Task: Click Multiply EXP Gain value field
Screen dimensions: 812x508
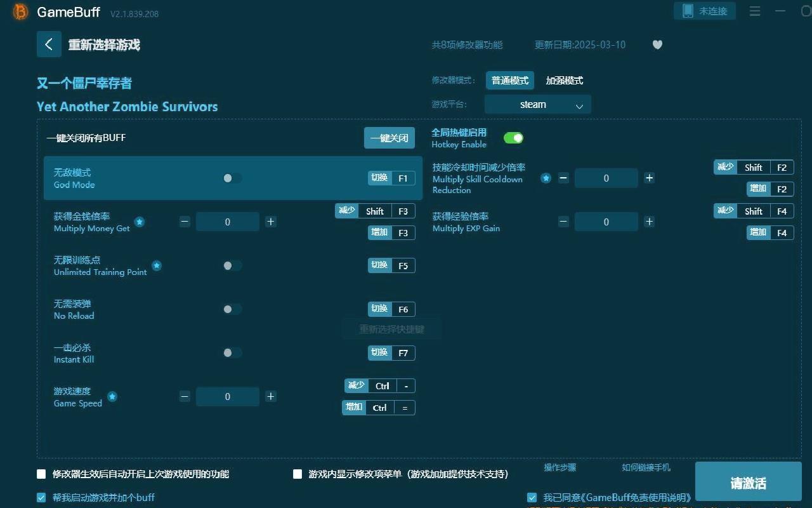Action: click(606, 222)
